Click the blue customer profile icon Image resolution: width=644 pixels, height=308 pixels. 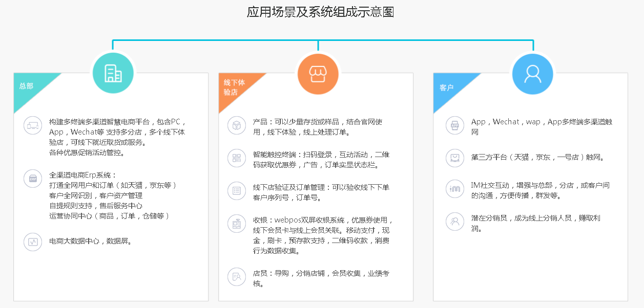[533, 74]
